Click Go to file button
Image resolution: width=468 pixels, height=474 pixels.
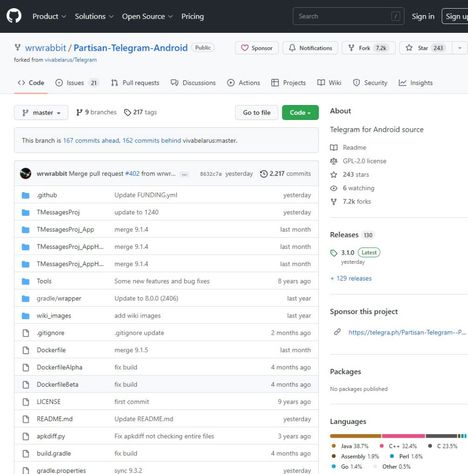[x=256, y=113]
